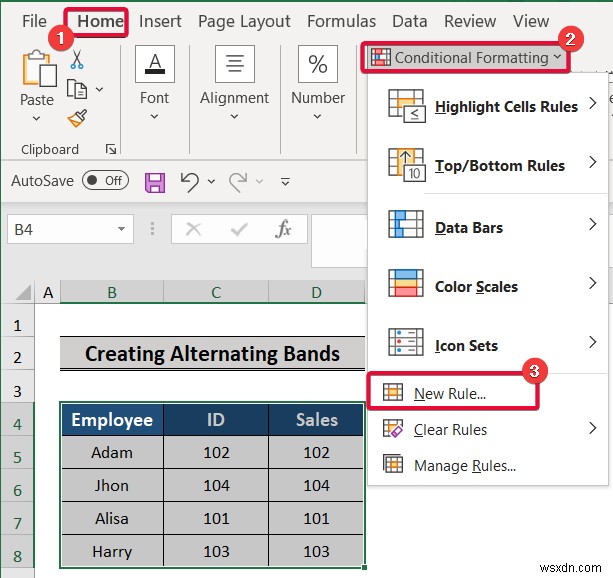Image resolution: width=613 pixels, height=578 pixels.
Task: Click the Select All corner triangle
Action: [x=23, y=293]
